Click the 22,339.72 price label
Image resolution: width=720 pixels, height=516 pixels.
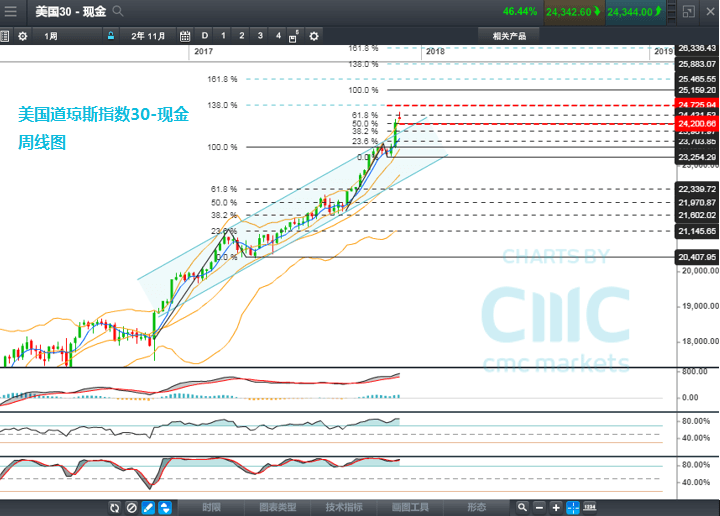697,189
